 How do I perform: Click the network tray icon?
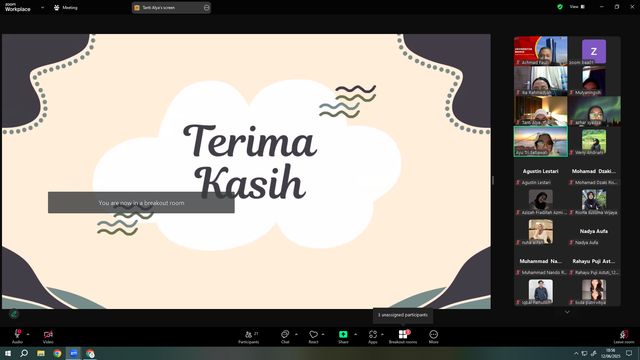point(584,353)
